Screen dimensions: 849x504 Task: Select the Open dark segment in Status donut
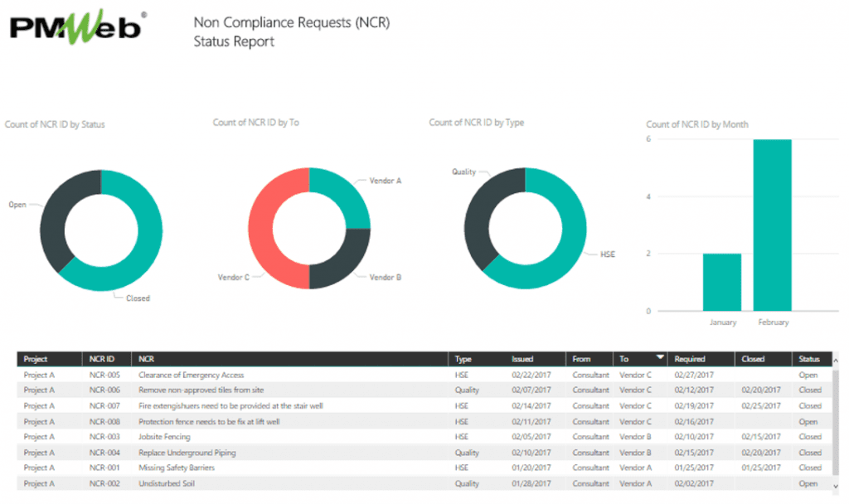point(54,216)
